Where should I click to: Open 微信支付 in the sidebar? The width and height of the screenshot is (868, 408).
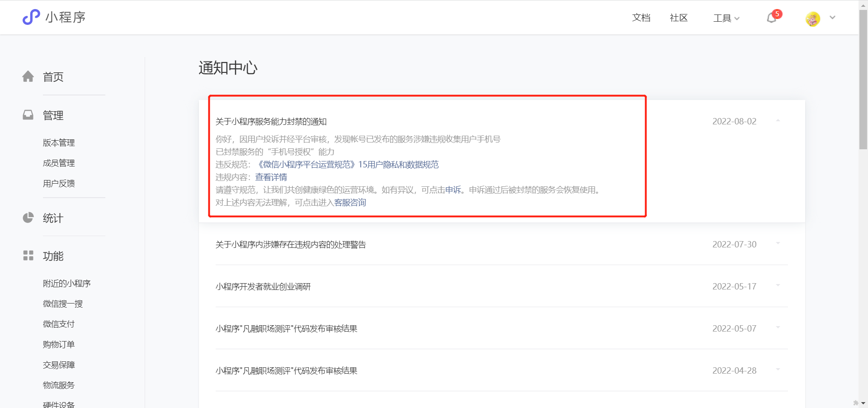tap(59, 324)
